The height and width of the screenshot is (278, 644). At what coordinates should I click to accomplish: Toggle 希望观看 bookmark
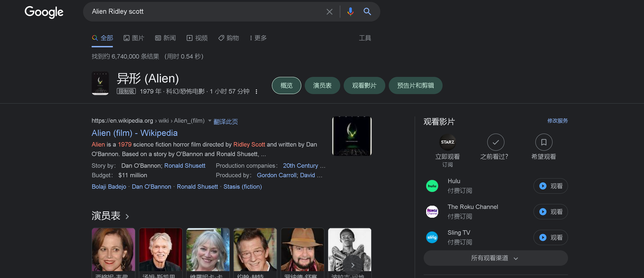coord(544,142)
